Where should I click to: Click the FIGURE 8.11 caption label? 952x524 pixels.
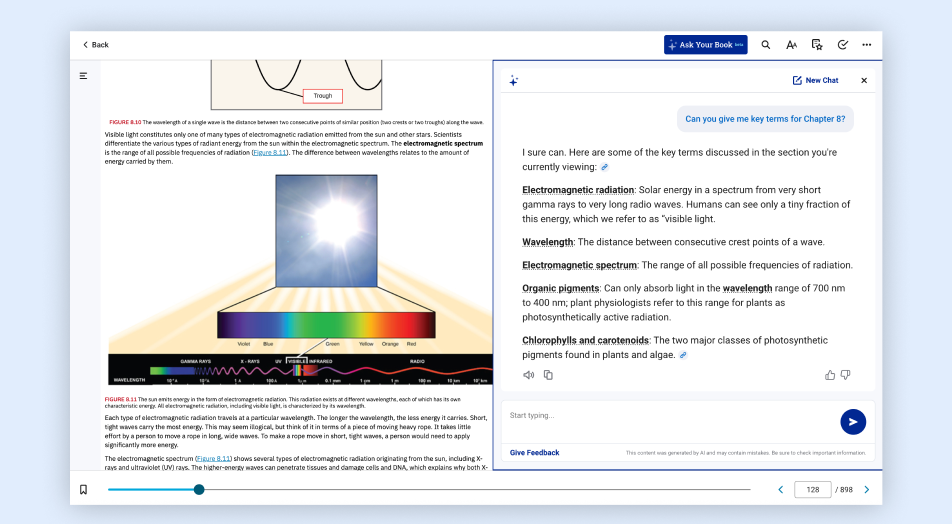120,400
